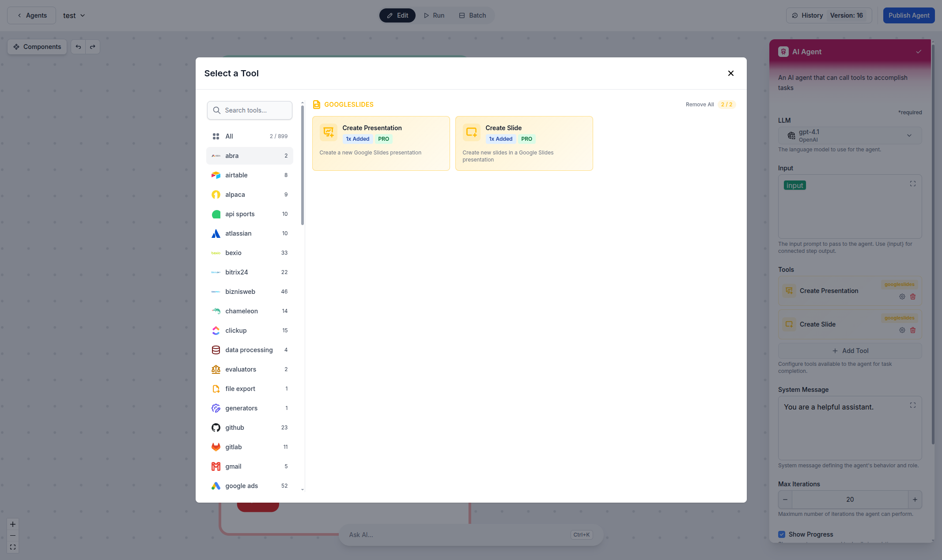Image resolution: width=942 pixels, height=560 pixels.
Task: Toggle fullscreen view in the canvas corner
Action: [x=12, y=547]
